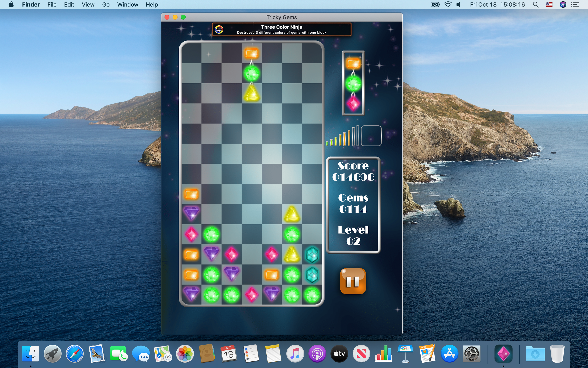Image resolution: width=588 pixels, height=368 pixels.
Task: Click the yellow triangle atop the sixth column
Action: point(292,214)
